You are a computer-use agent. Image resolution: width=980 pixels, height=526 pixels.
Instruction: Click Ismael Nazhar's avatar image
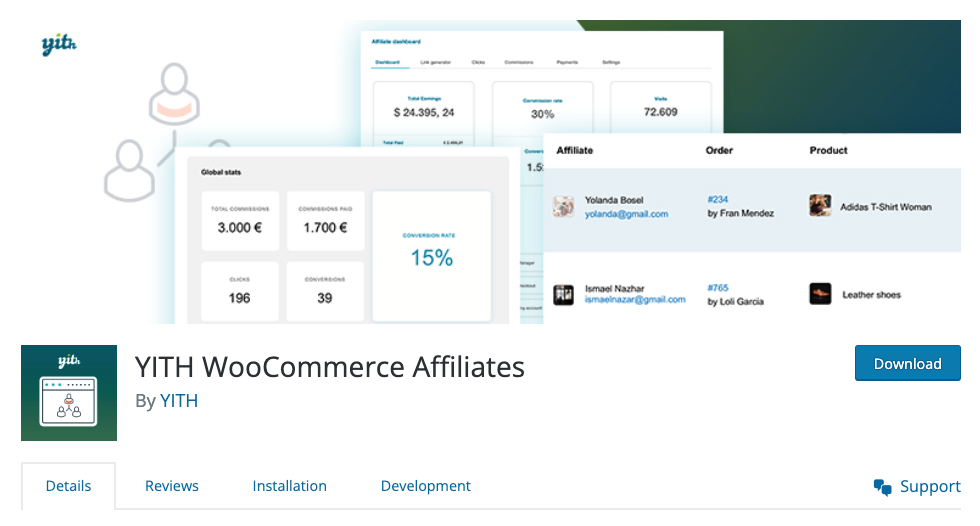pyautogui.click(x=564, y=294)
